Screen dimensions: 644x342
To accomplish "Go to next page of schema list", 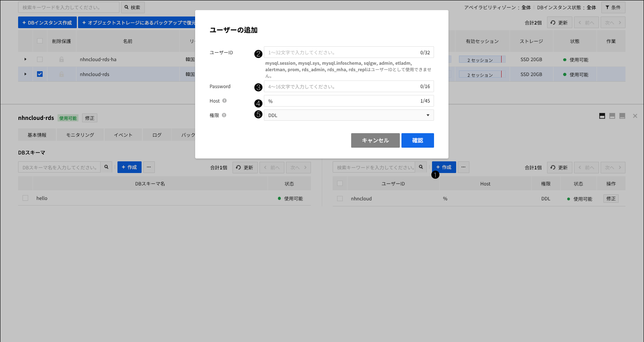I will 298,167.
